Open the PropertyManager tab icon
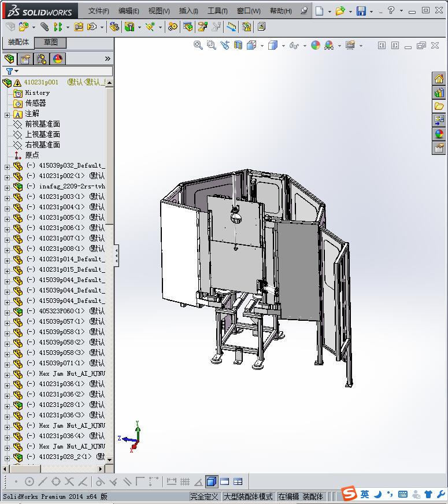This screenshot has height=504, width=448. coord(25,59)
